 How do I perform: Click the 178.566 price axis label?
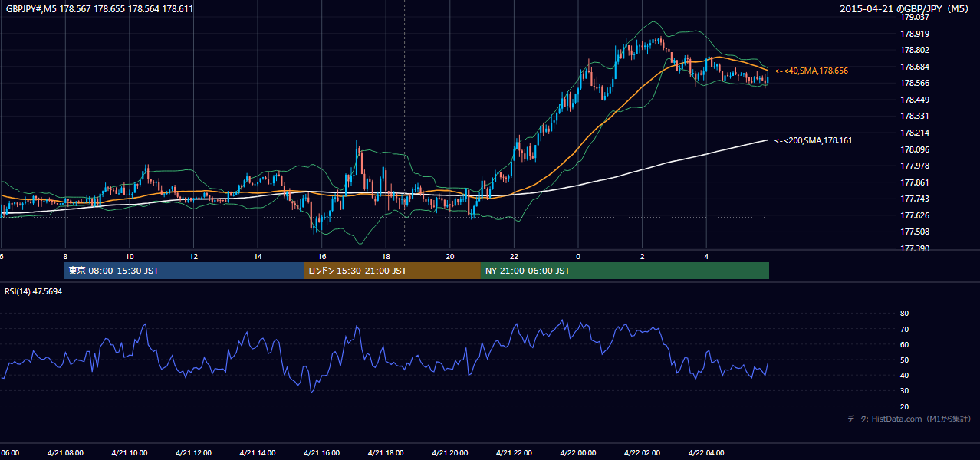915,83
